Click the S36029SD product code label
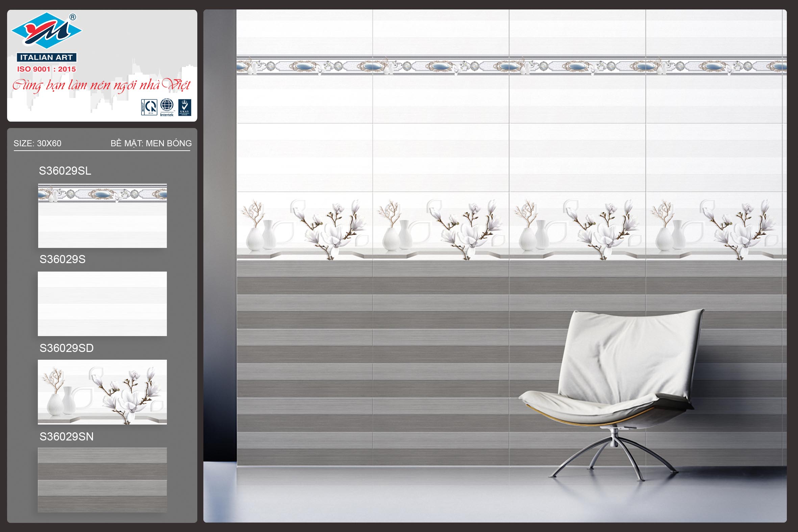798x532 pixels. click(67, 348)
